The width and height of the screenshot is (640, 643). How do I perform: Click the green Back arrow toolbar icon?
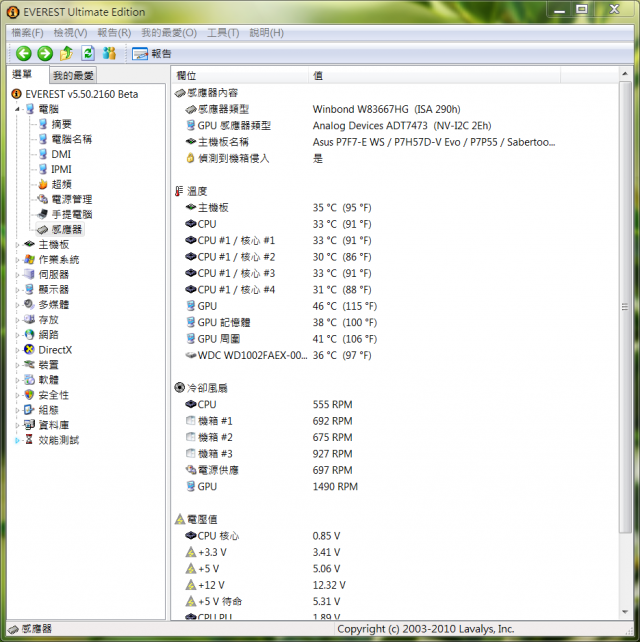23,53
